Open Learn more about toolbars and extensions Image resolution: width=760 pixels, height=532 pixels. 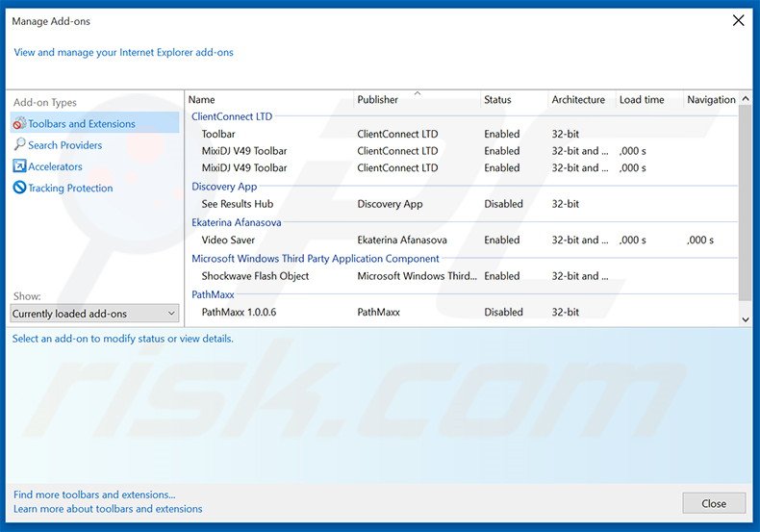(108, 509)
